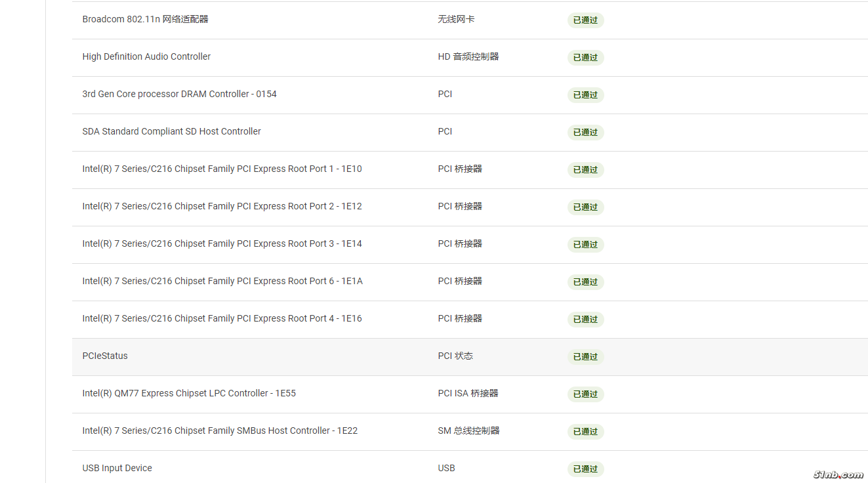
Task: Select the SMBus Host Controller - 1E22 entry
Action: 220,431
